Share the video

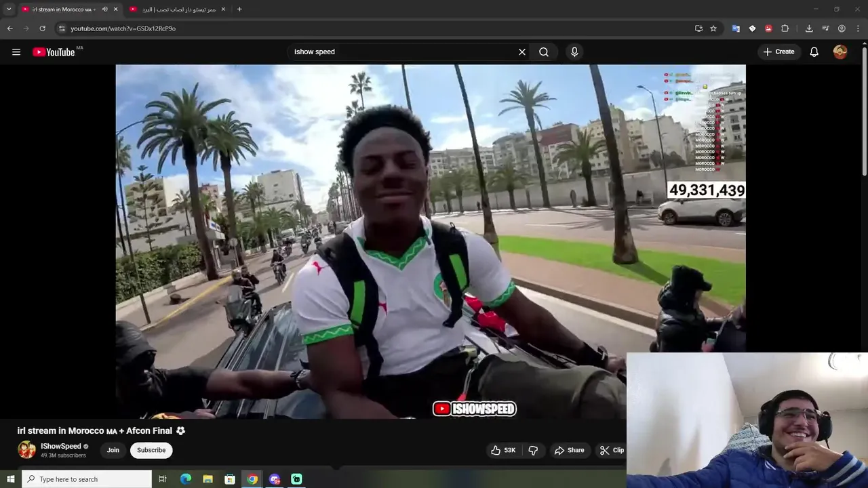[x=570, y=450]
